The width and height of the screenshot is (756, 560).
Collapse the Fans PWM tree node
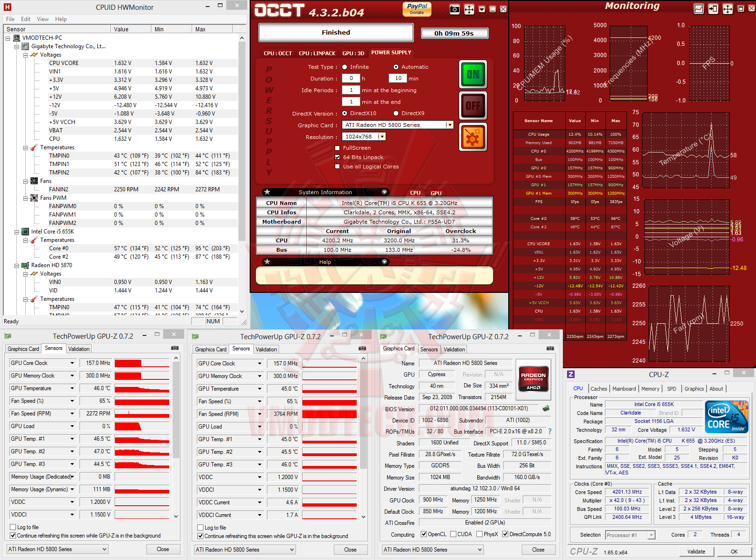click(26, 198)
